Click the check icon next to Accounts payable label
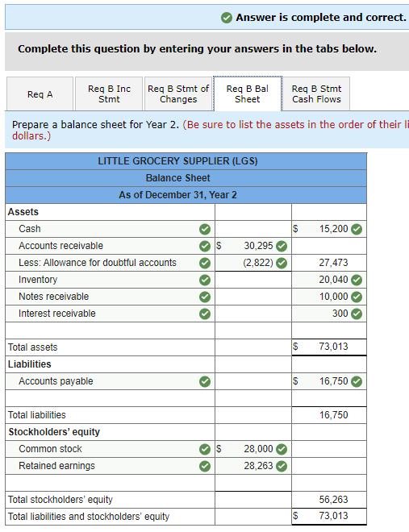Image resolution: width=409 pixels, height=532 pixels. click(x=205, y=382)
